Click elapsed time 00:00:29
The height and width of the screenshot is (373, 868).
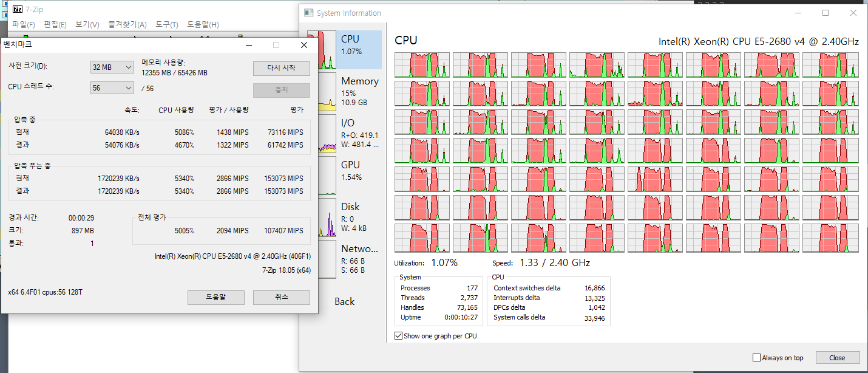(81, 218)
